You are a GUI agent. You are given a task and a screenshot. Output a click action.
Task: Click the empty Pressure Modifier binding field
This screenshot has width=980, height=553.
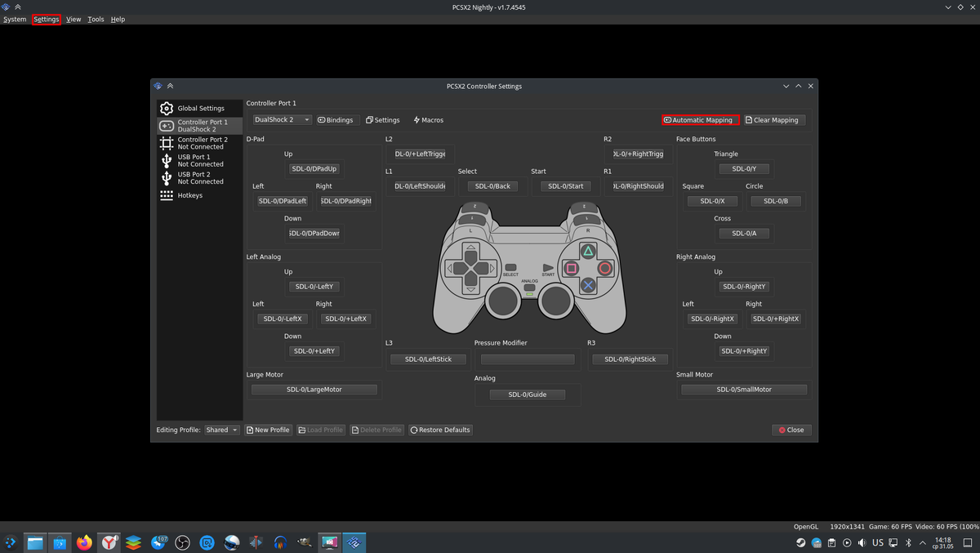[528, 359]
